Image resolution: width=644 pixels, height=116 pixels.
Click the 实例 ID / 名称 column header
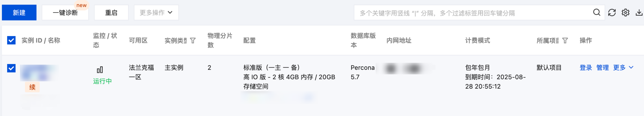coord(41,40)
